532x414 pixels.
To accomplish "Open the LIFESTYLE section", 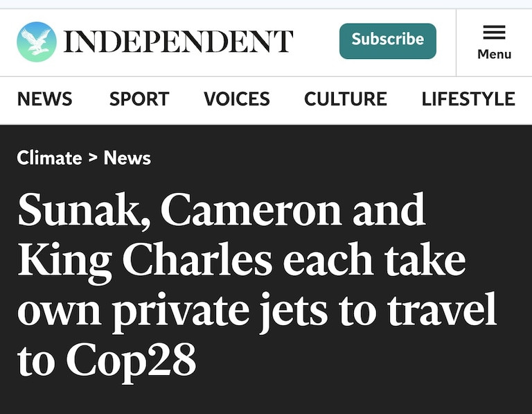I will tap(468, 99).
